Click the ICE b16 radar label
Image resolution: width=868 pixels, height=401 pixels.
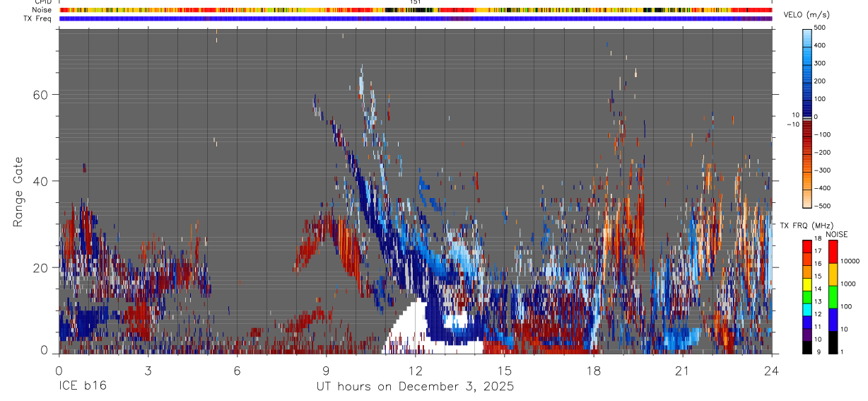(x=81, y=387)
